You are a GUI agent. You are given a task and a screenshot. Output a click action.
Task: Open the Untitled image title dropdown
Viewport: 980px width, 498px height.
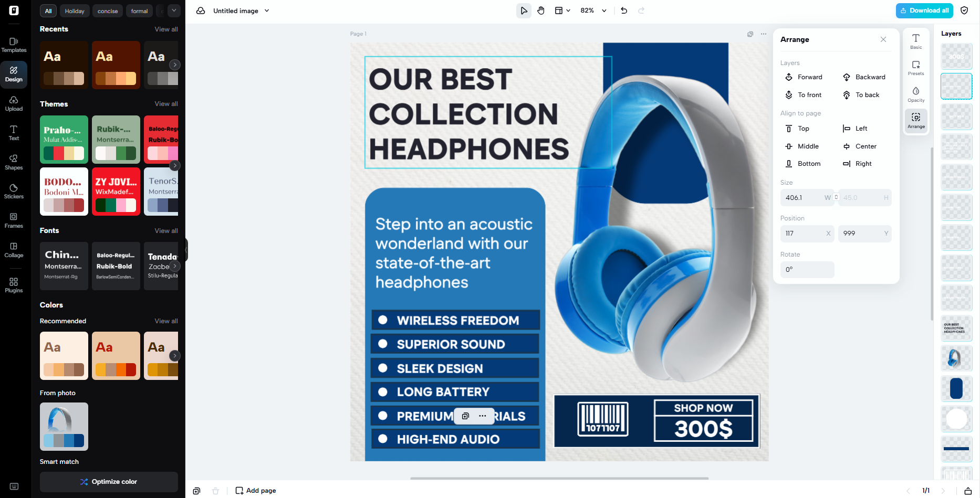coord(241,10)
